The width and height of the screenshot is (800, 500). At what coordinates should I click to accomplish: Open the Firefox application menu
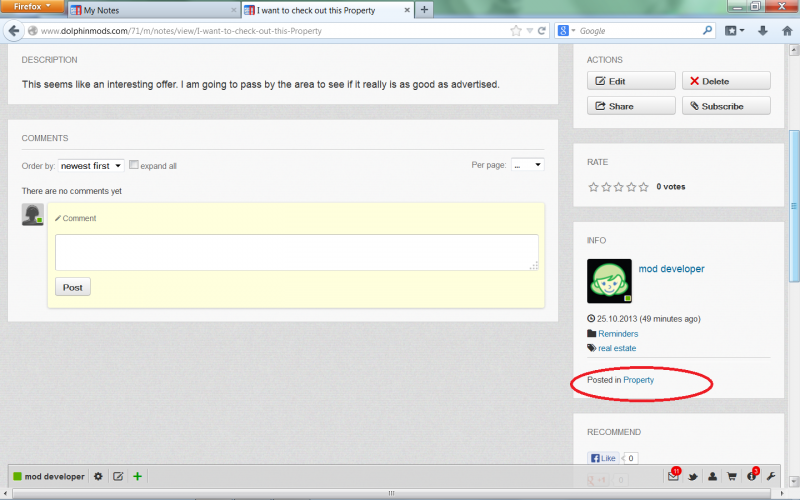point(32,7)
